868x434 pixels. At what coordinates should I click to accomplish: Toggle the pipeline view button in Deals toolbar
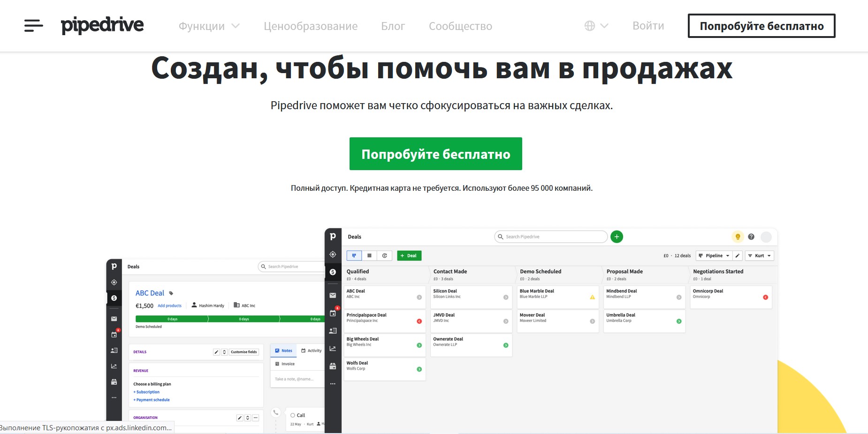coord(354,255)
